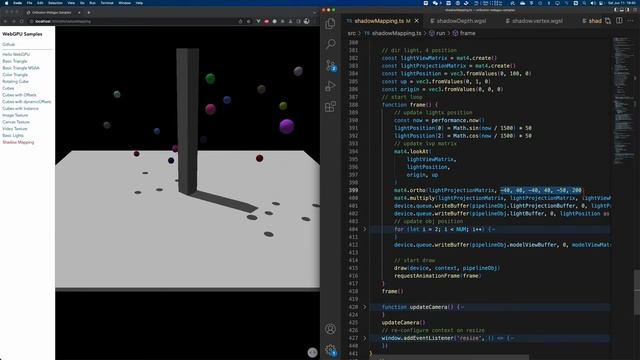
Task: Click the browser profile avatar icon
Action: tap(307, 21)
